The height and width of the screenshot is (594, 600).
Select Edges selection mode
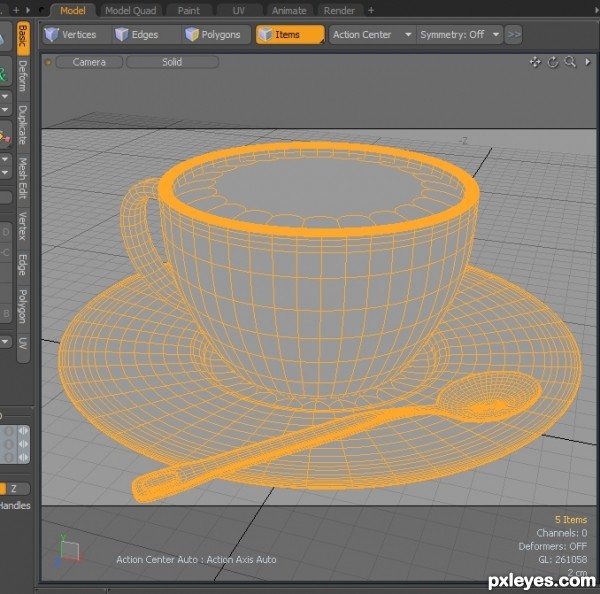coord(145,34)
